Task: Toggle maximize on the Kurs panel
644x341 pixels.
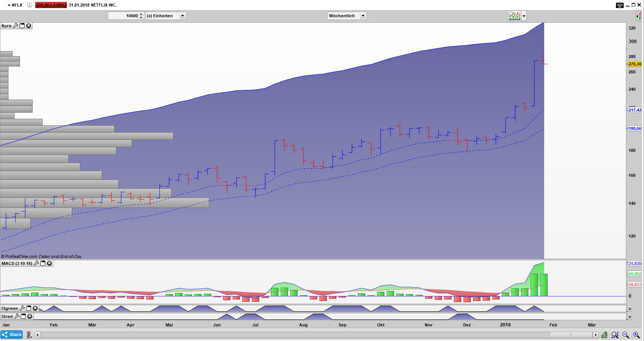Action: (x=22, y=26)
